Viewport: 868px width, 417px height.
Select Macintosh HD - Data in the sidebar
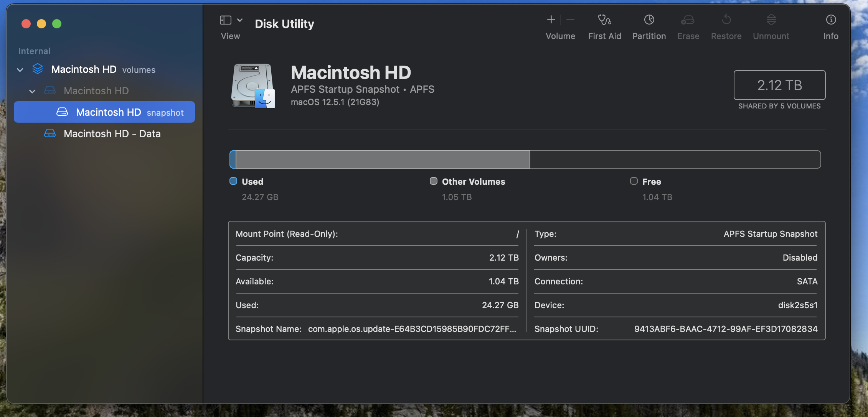click(112, 133)
